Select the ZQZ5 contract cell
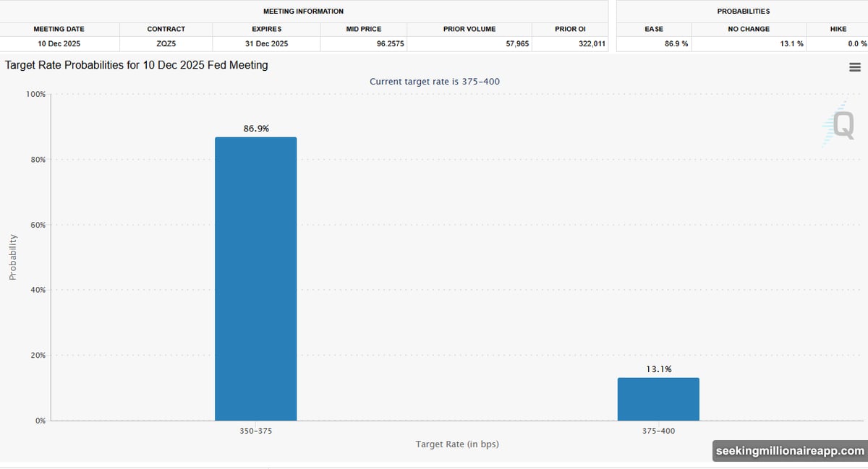868x469 pixels. tap(166, 44)
